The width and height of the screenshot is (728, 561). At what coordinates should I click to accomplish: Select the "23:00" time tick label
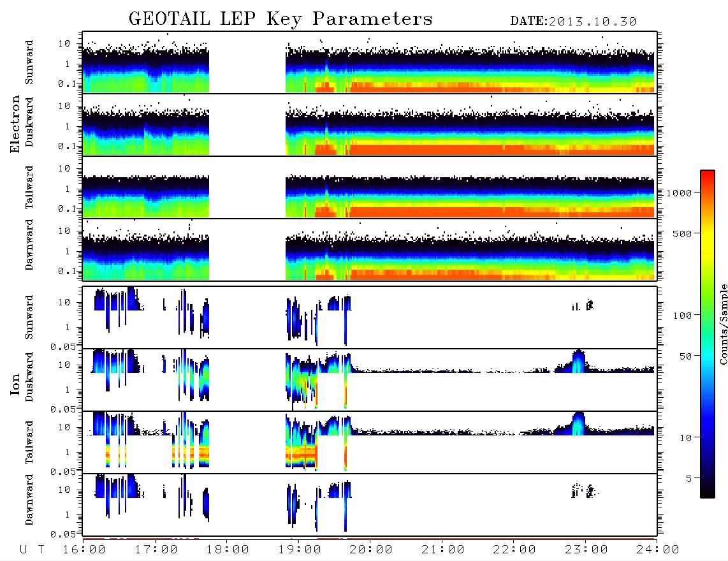(587, 550)
